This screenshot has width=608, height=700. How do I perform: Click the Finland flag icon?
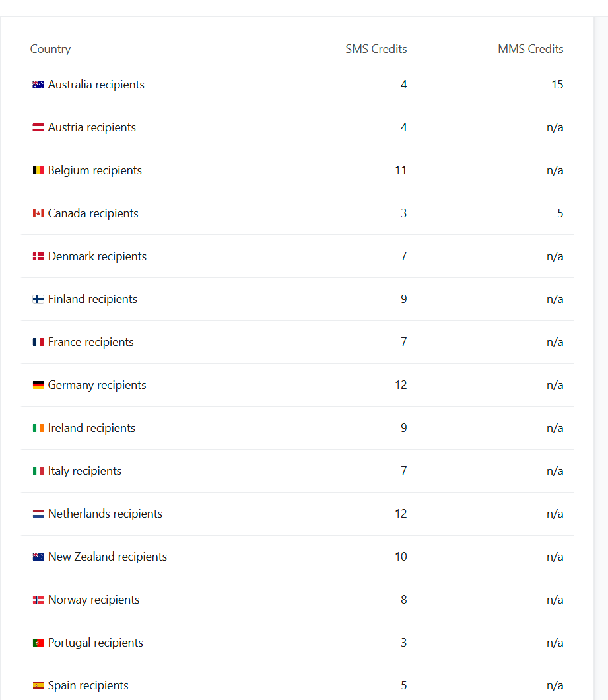coord(38,298)
